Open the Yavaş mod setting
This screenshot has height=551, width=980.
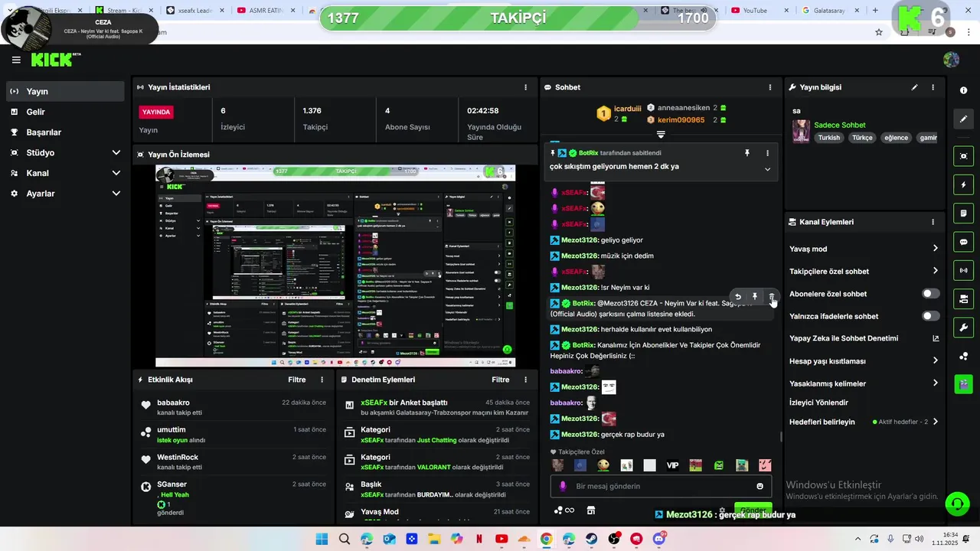click(x=864, y=249)
